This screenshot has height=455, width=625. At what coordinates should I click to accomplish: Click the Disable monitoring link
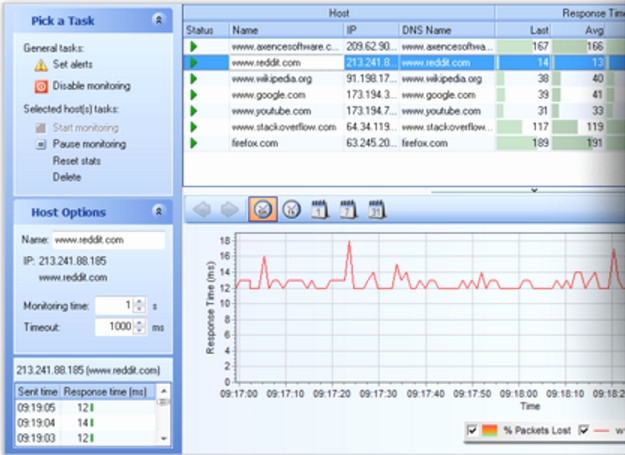pyautogui.click(x=92, y=86)
